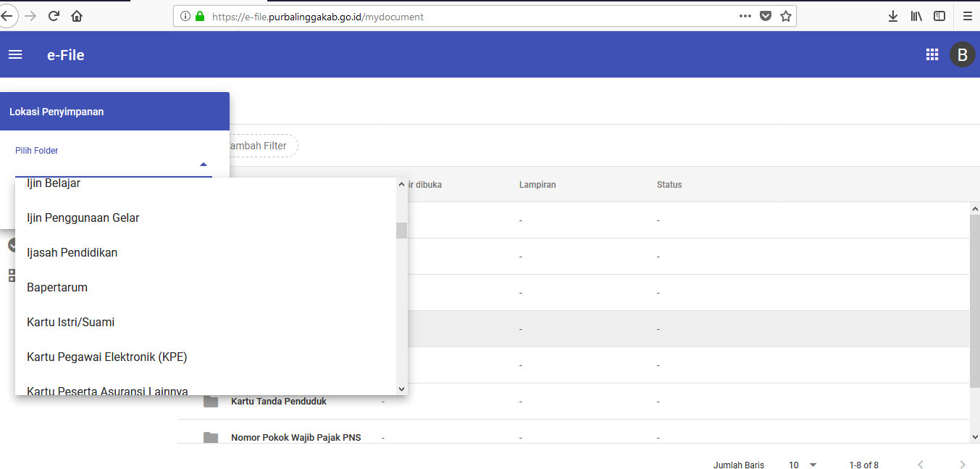Open the browser downloads panel
The image size is (980, 469).
893,16
